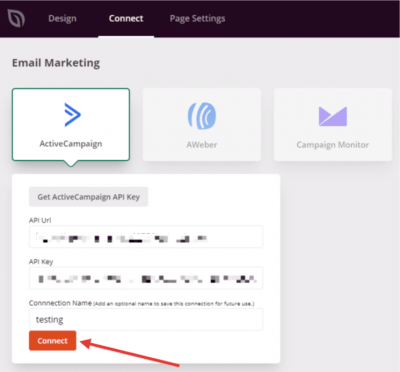
Task: Click the API Url label
Action: (40, 220)
